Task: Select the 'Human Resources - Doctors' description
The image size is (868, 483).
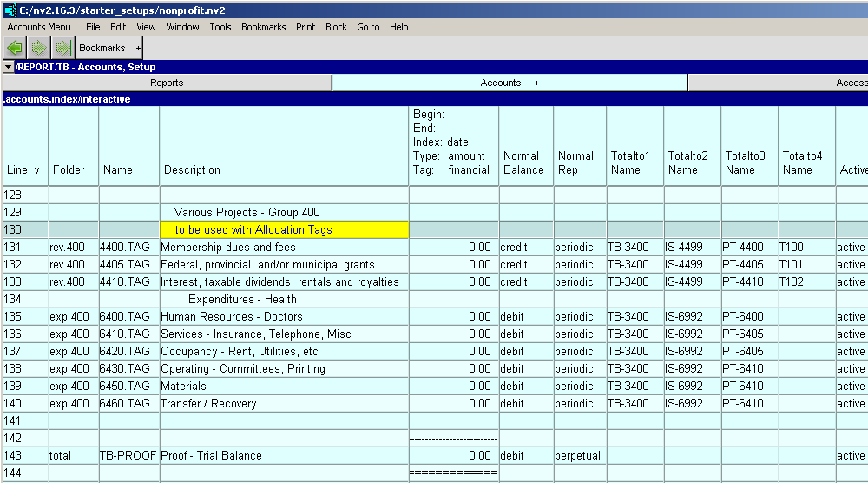Action: tap(284, 316)
